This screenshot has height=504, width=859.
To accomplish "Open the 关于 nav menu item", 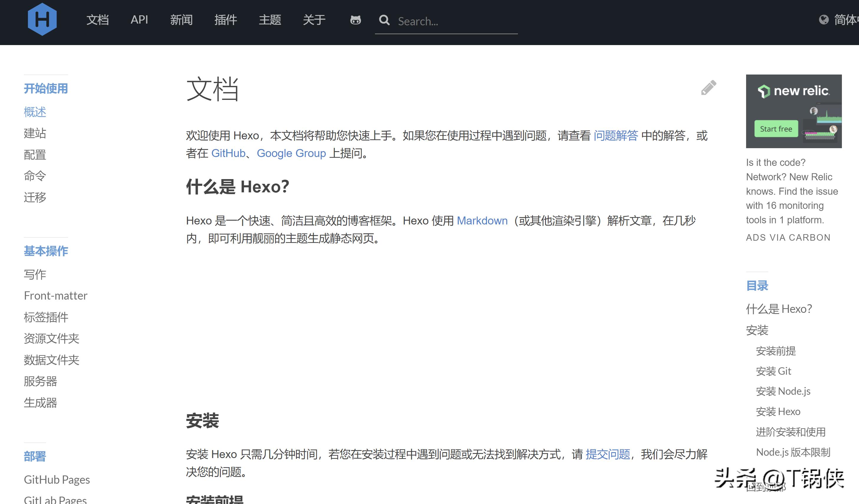I will [314, 20].
